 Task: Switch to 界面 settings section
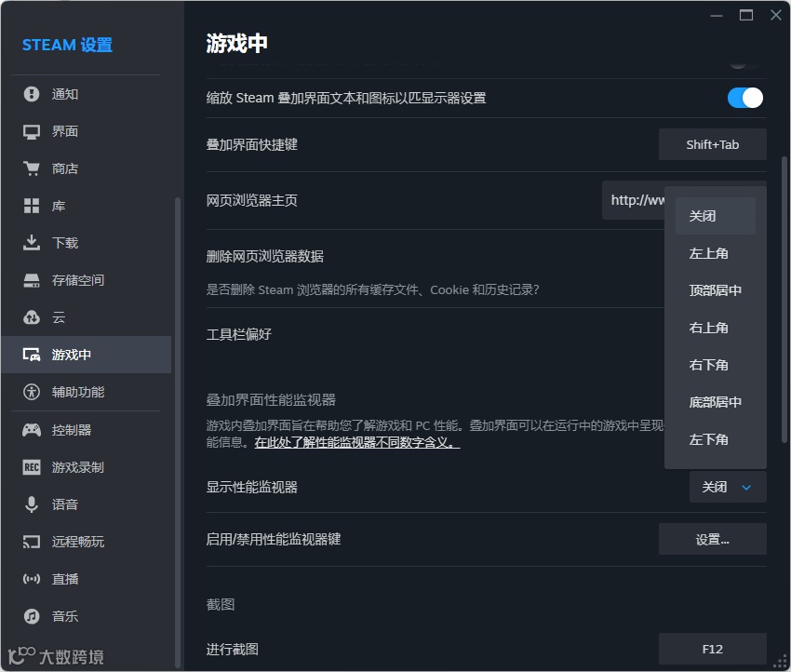click(x=87, y=131)
